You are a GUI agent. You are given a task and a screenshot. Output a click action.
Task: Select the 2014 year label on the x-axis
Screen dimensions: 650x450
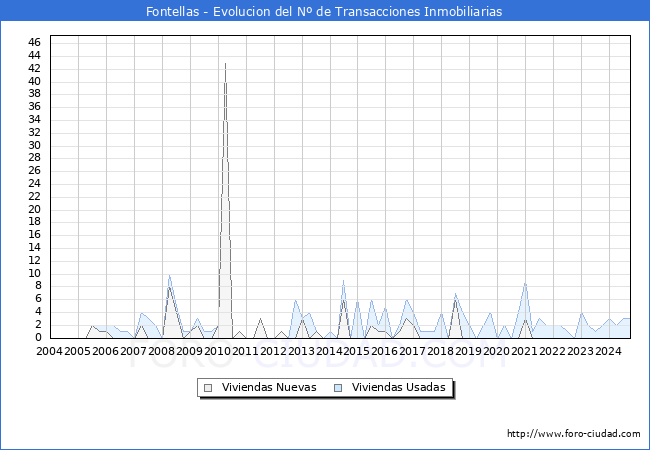tap(329, 351)
